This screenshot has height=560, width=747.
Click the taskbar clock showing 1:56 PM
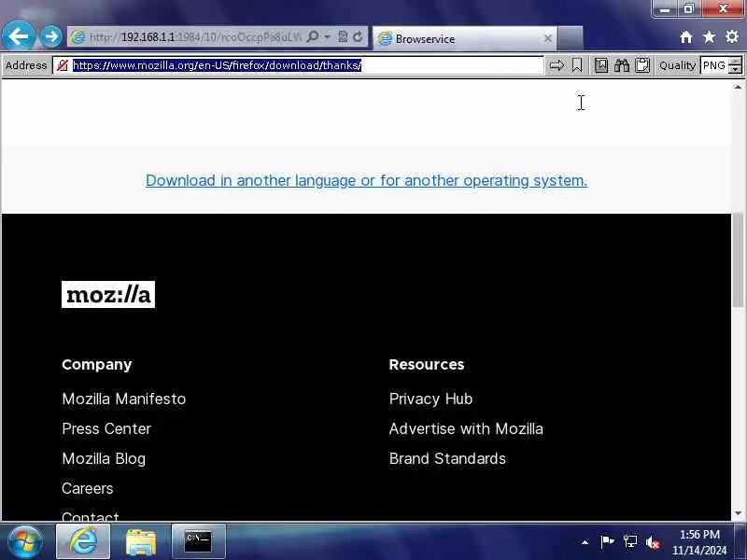(699, 542)
